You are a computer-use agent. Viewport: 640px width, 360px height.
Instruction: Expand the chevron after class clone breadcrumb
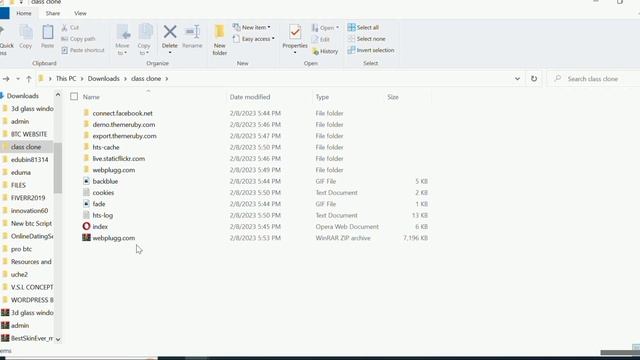pyautogui.click(x=167, y=78)
